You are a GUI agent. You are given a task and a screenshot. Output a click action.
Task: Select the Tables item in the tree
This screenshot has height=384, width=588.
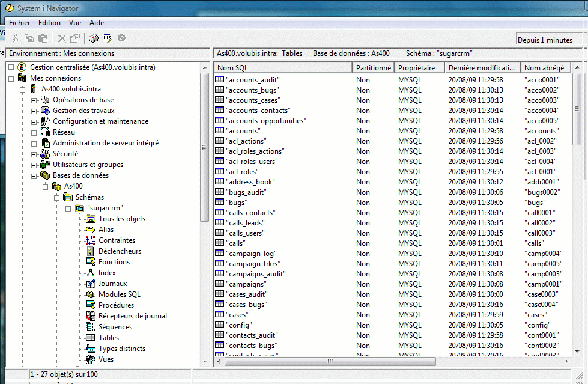pos(108,338)
